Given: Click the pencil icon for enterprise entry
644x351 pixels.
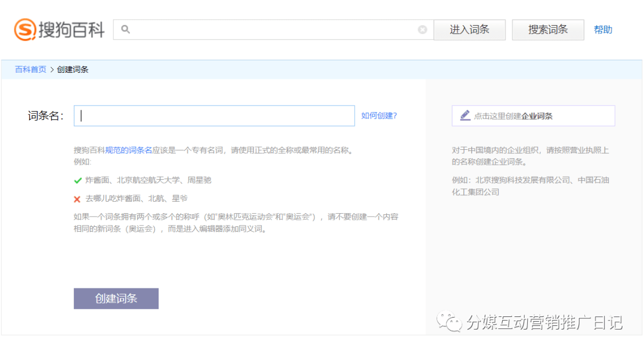Looking at the screenshot, I should [465, 115].
